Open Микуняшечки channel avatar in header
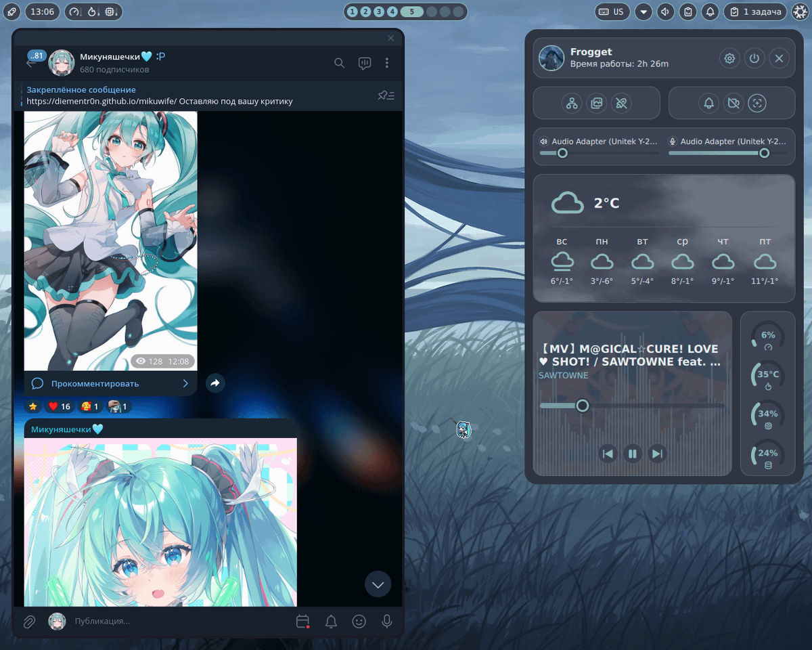This screenshot has width=812, height=650. [x=62, y=63]
